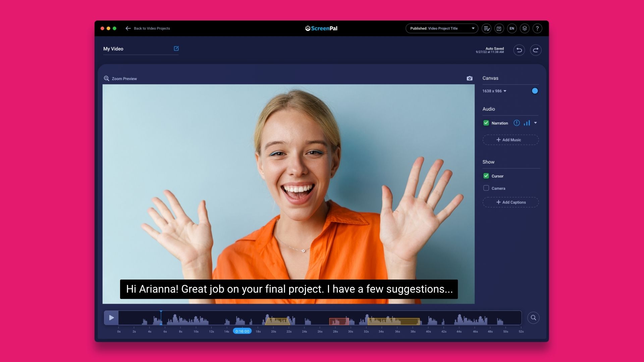Click the ScreenPal logo
644x362 pixels.
[x=321, y=28]
